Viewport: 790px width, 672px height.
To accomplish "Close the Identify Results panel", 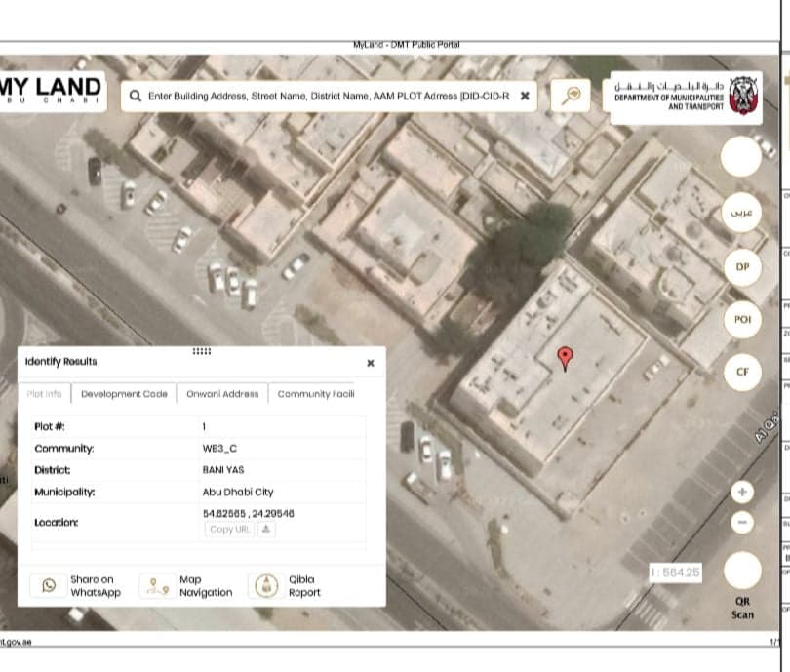I will 371,363.
